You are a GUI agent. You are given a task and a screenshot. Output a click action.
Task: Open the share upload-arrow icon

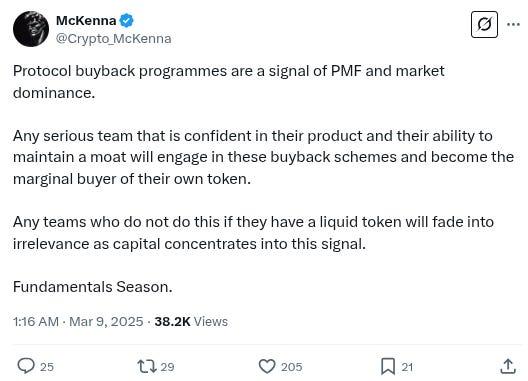[508, 366]
